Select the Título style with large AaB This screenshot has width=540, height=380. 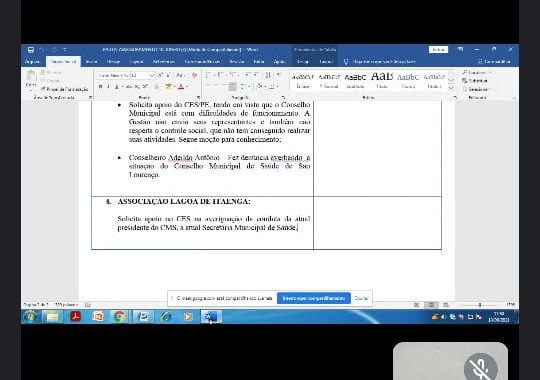pyautogui.click(x=382, y=81)
